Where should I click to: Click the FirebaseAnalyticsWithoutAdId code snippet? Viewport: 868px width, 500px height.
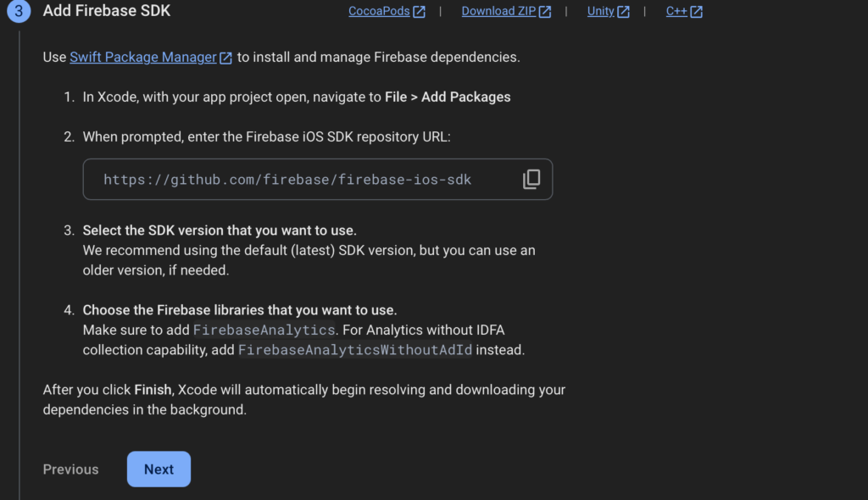[x=355, y=350]
